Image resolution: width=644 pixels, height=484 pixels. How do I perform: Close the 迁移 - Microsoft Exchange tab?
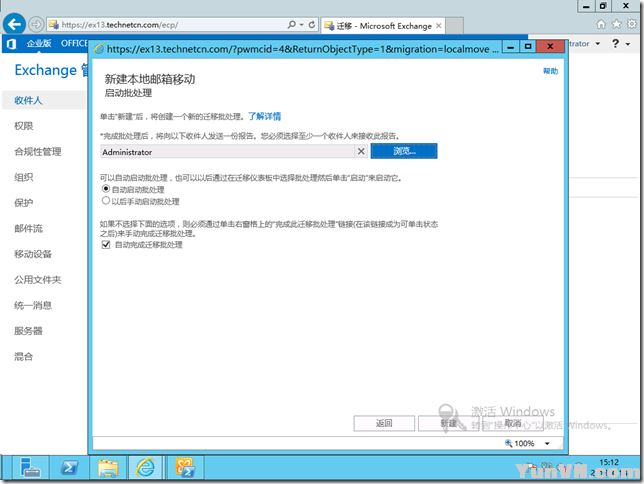(439, 25)
